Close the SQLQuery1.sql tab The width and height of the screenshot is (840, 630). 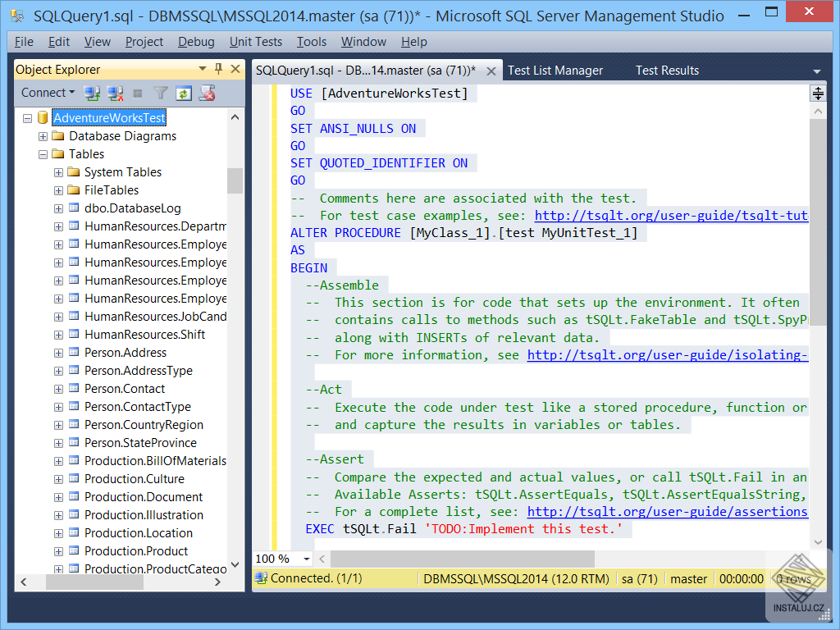point(491,71)
